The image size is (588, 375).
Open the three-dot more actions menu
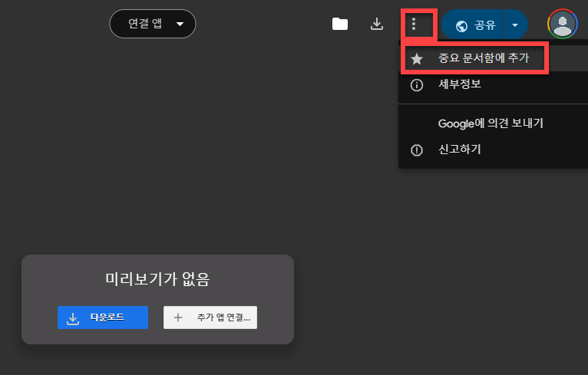[414, 24]
